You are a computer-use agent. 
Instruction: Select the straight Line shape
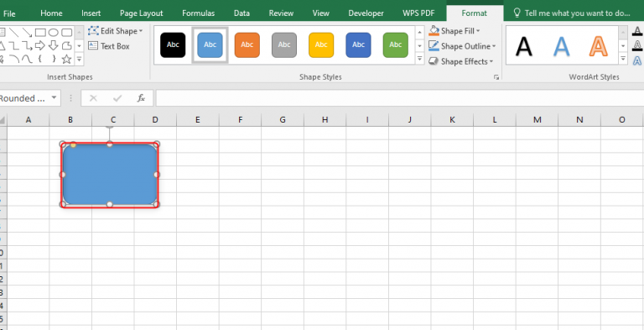13,33
